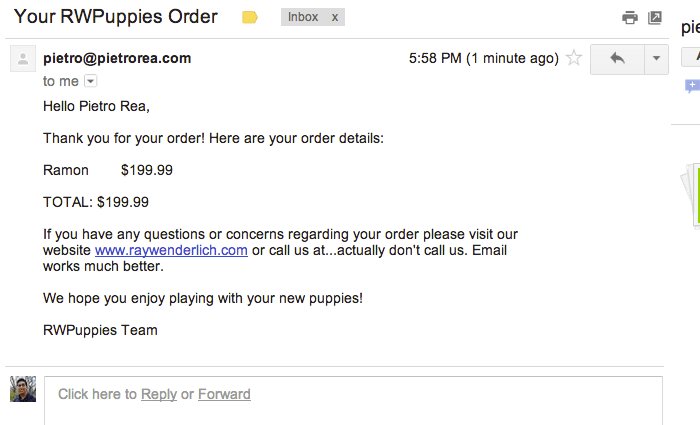Click the green document thumbnail at right

tap(692, 195)
